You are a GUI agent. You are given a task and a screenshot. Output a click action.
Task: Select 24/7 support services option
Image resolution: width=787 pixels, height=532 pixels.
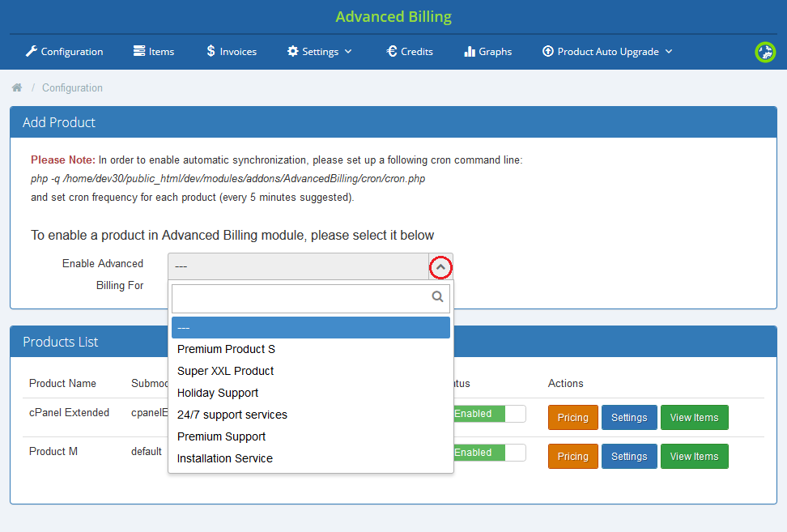coord(311,415)
